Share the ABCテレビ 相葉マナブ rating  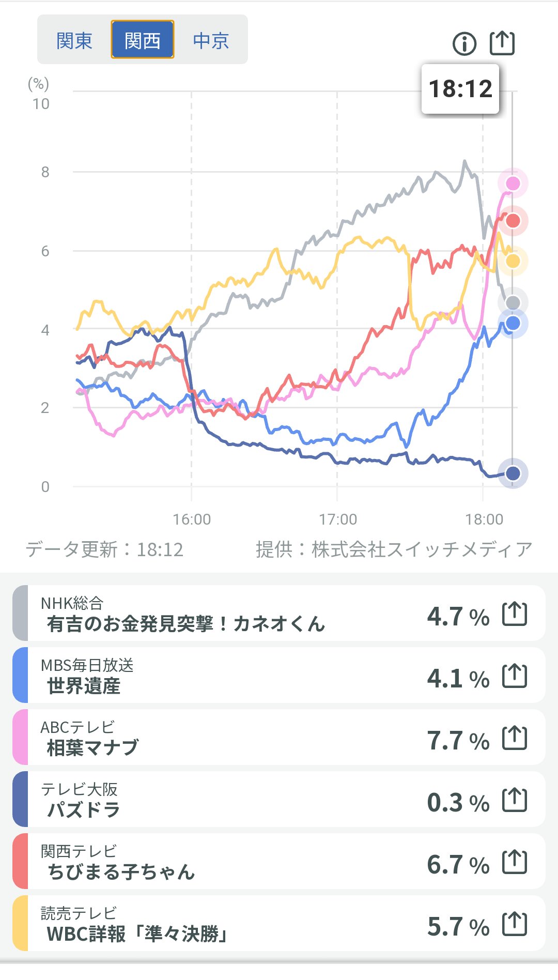pyautogui.click(x=515, y=738)
